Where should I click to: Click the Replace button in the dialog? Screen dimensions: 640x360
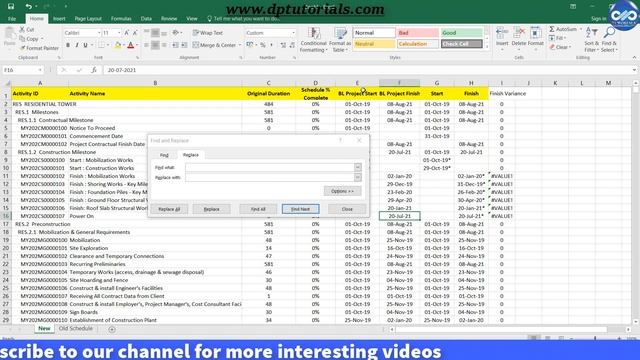click(211, 209)
